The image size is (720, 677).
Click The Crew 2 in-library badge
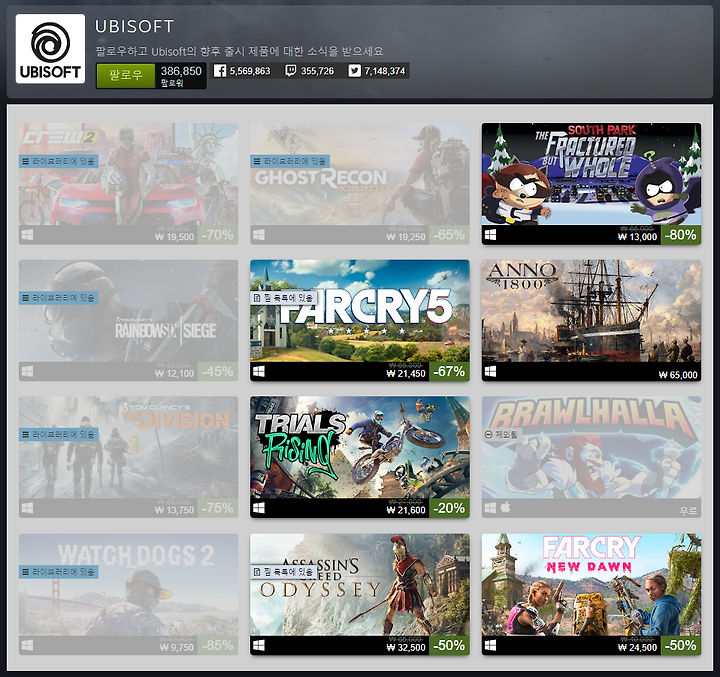pyautogui.click(x=58, y=161)
